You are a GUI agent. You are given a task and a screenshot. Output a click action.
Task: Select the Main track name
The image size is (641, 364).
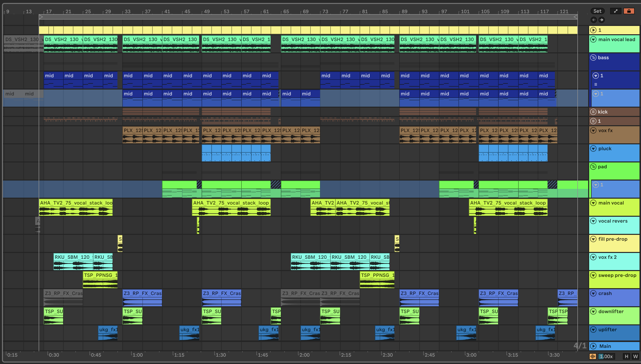pyautogui.click(x=605, y=346)
